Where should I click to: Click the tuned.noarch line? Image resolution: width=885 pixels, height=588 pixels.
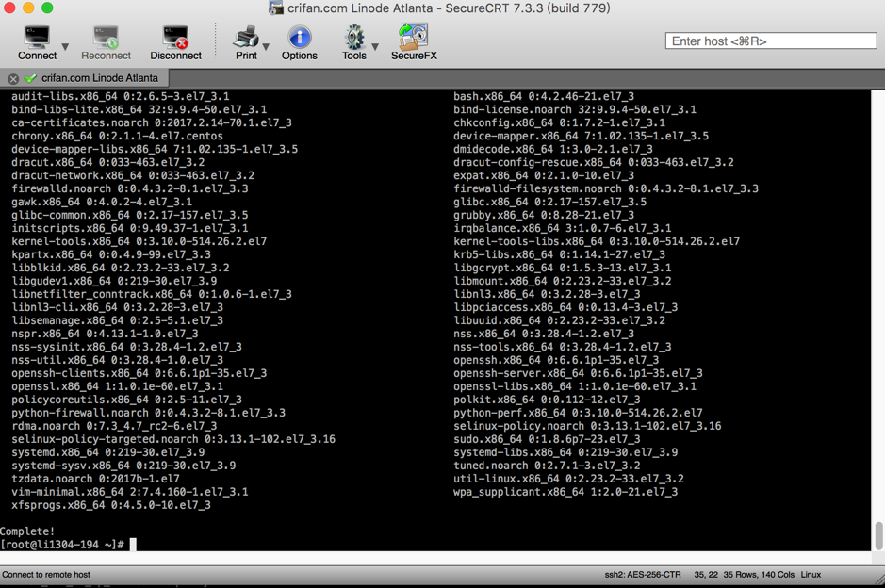tap(547, 465)
